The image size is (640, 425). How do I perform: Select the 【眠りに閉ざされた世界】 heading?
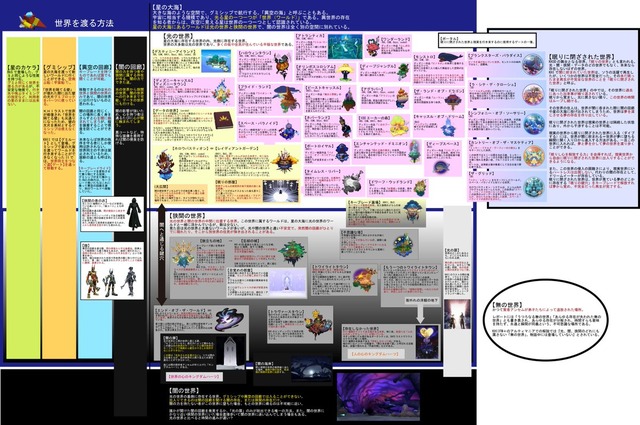(x=581, y=57)
